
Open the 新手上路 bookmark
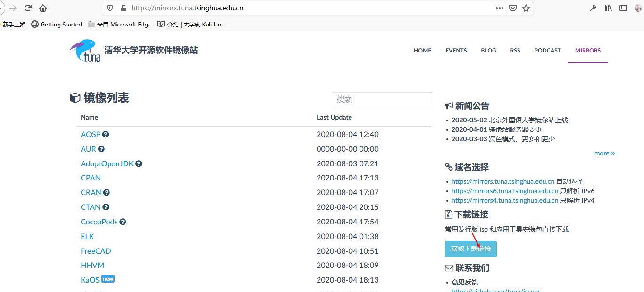pyautogui.click(x=14, y=25)
